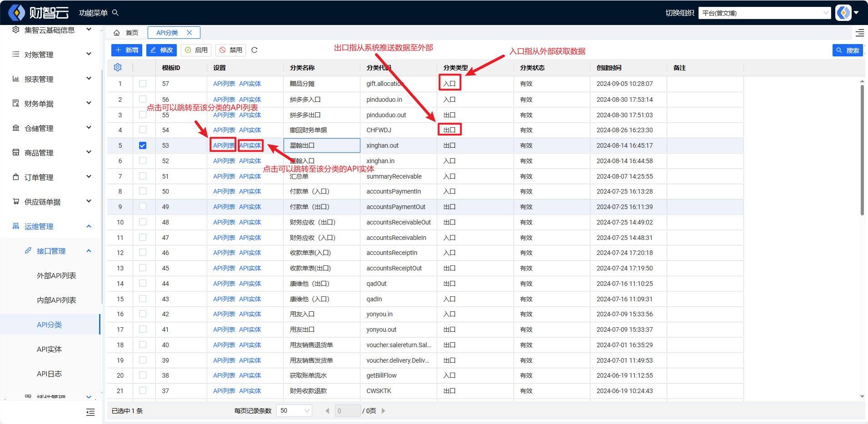868x424 pixels.
Task: Close the API分类 tab
Action: 190,33
